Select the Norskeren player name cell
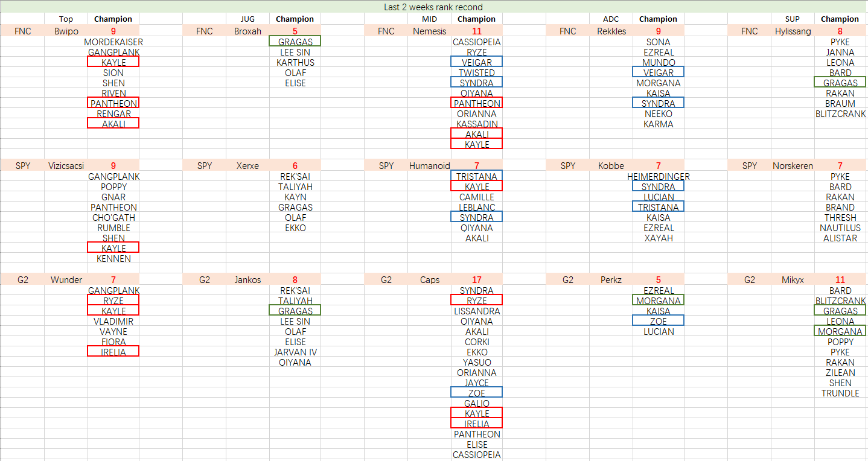 click(x=793, y=166)
